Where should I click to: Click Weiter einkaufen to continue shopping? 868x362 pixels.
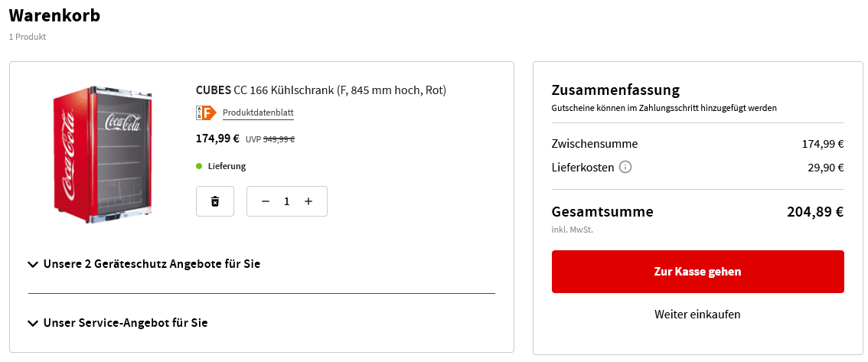coord(697,315)
